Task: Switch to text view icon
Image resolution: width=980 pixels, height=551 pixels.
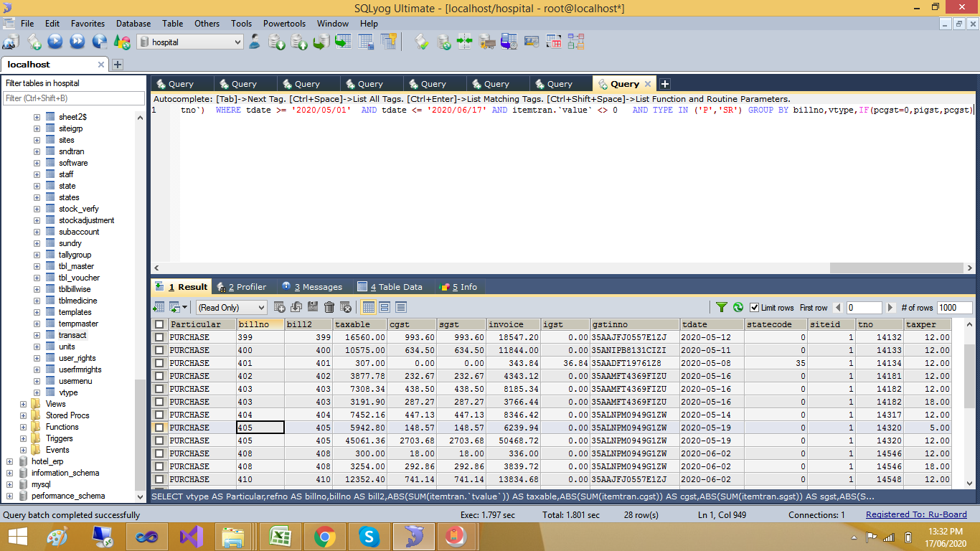Action: pyautogui.click(x=401, y=307)
